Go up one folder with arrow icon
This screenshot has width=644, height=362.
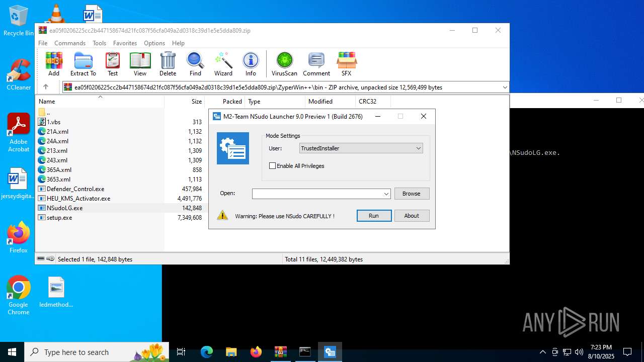(45, 87)
